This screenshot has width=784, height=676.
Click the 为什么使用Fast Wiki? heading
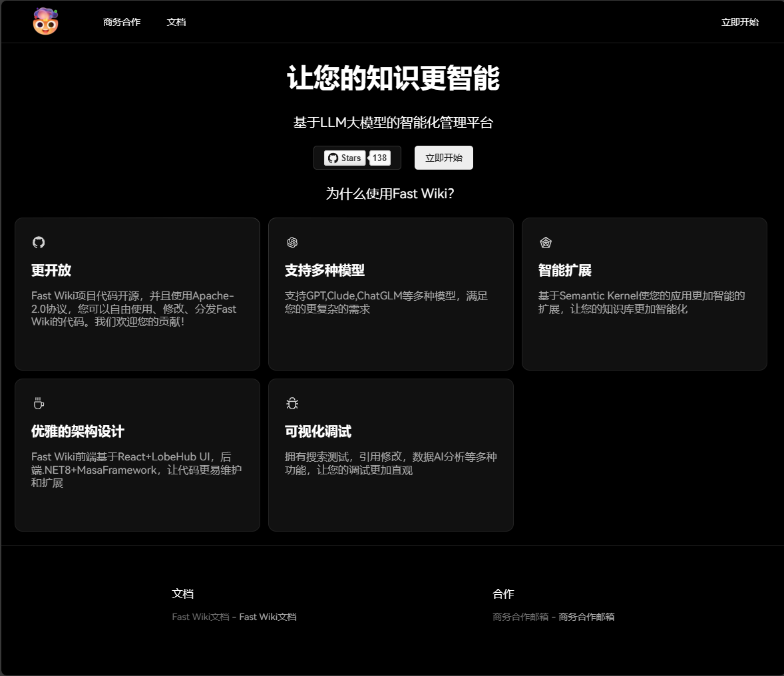[x=390, y=194]
